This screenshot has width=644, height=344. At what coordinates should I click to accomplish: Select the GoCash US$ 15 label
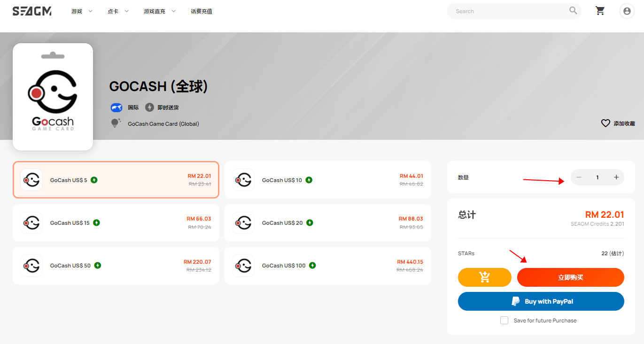70,222
